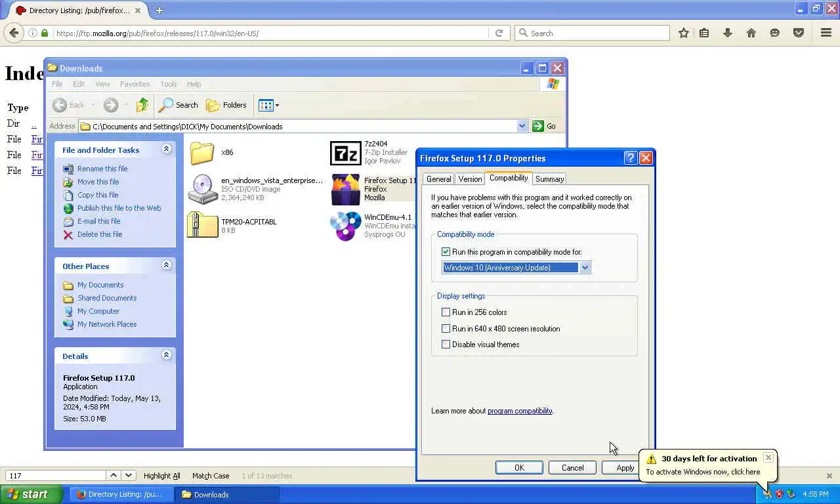Toggle Match Case in find bar
This screenshot has height=504, width=840.
tap(211, 476)
